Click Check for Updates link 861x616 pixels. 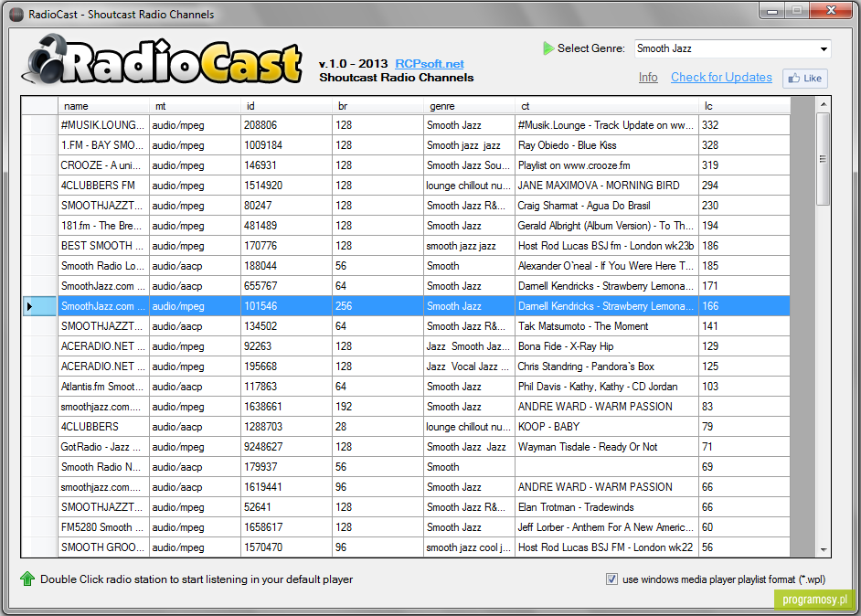click(x=721, y=78)
